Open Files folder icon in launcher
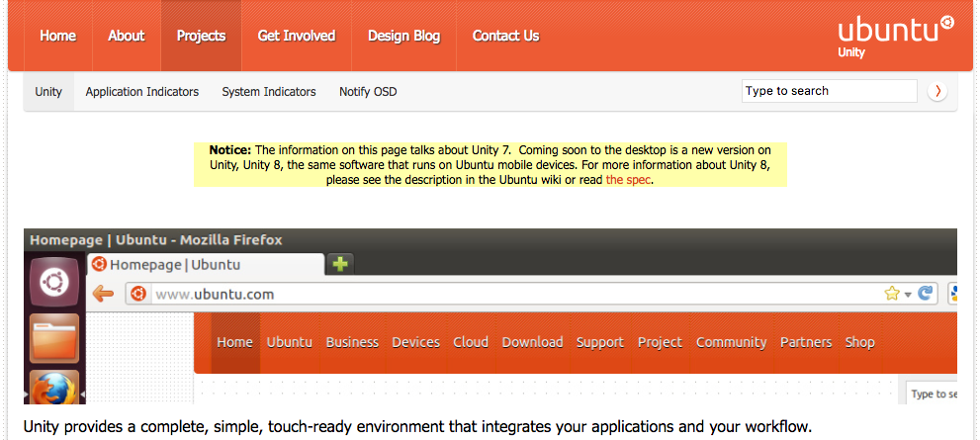 click(x=54, y=338)
